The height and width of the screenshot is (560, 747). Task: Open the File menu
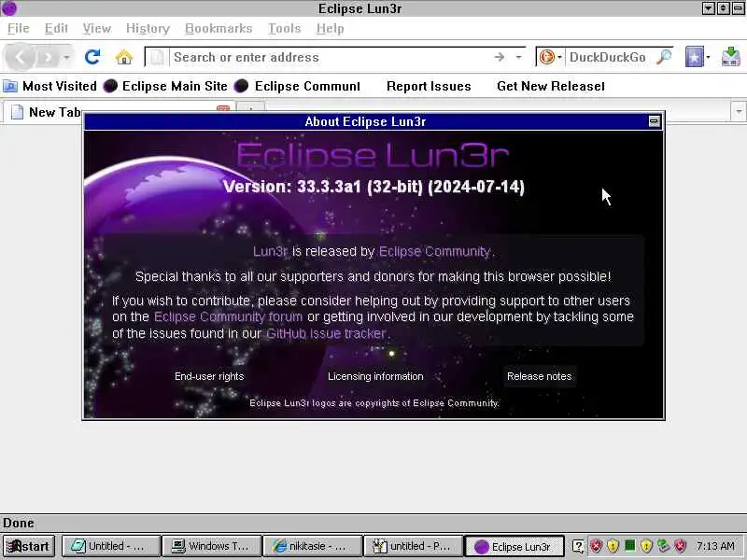coord(19,29)
